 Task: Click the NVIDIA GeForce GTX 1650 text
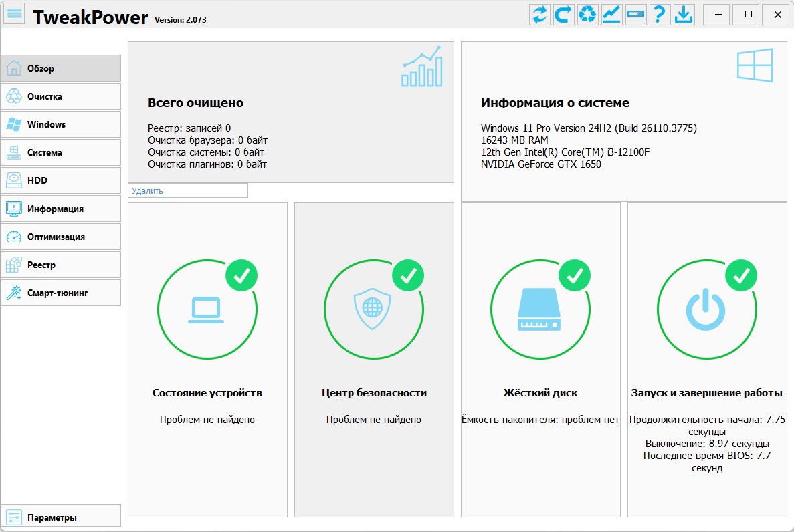tap(540, 164)
